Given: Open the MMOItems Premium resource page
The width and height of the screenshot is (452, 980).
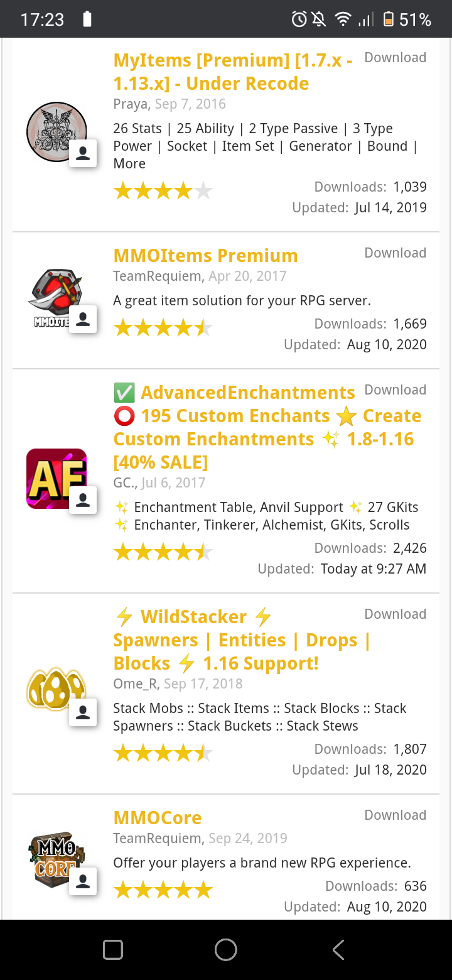Looking at the screenshot, I should (x=205, y=256).
